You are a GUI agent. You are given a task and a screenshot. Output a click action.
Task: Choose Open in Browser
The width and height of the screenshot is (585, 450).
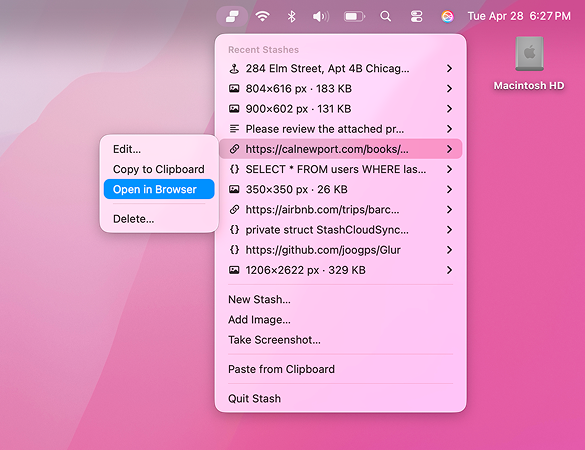[x=159, y=189]
